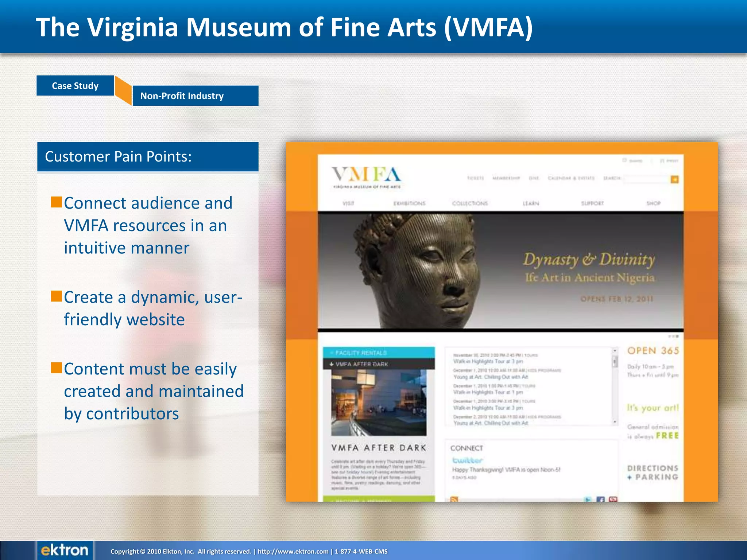The image size is (747, 560).
Task: Click the 'It's your art!' green text
Action: coord(653,408)
